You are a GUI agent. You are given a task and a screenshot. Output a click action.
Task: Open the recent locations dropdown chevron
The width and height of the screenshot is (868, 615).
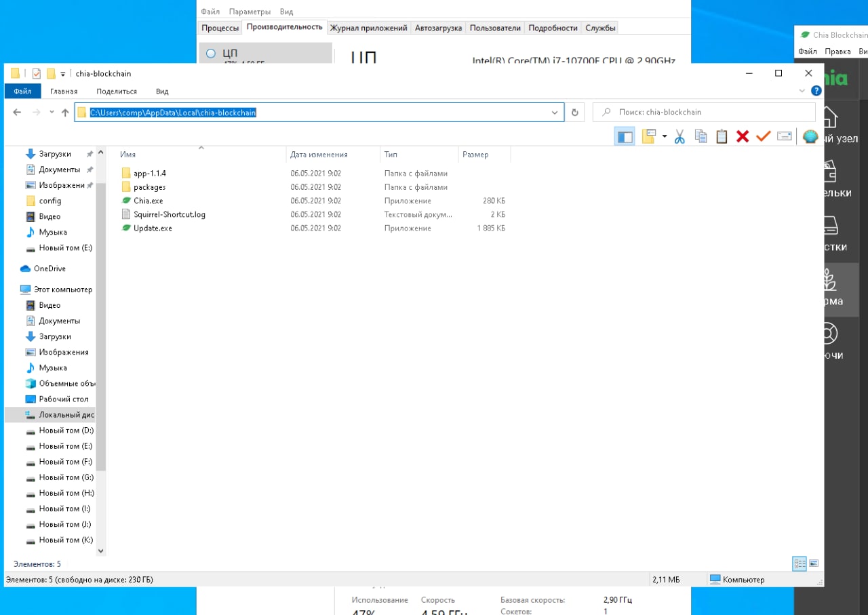coord(52,113)
